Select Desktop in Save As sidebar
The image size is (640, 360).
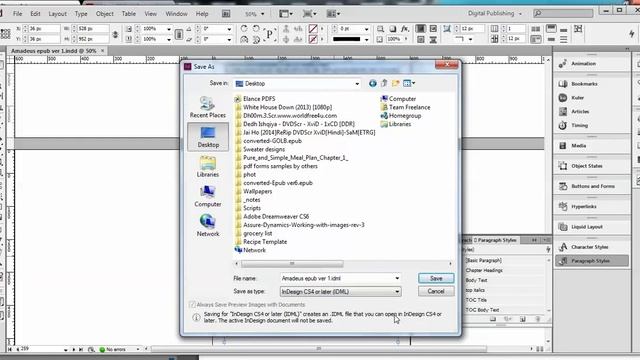[208, 137]
